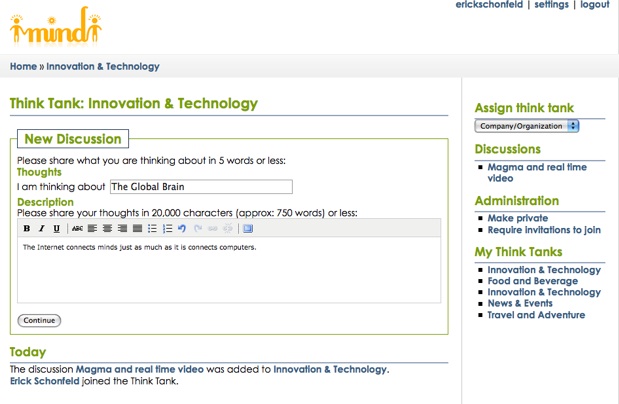Apply strikethrough with the ABC icon

pyautogui.click(x=77, y=229)
